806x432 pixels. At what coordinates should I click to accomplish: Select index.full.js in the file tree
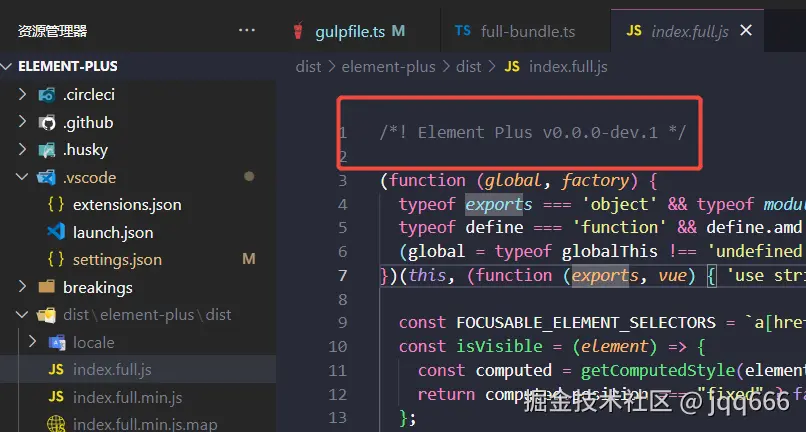(112, 370)
